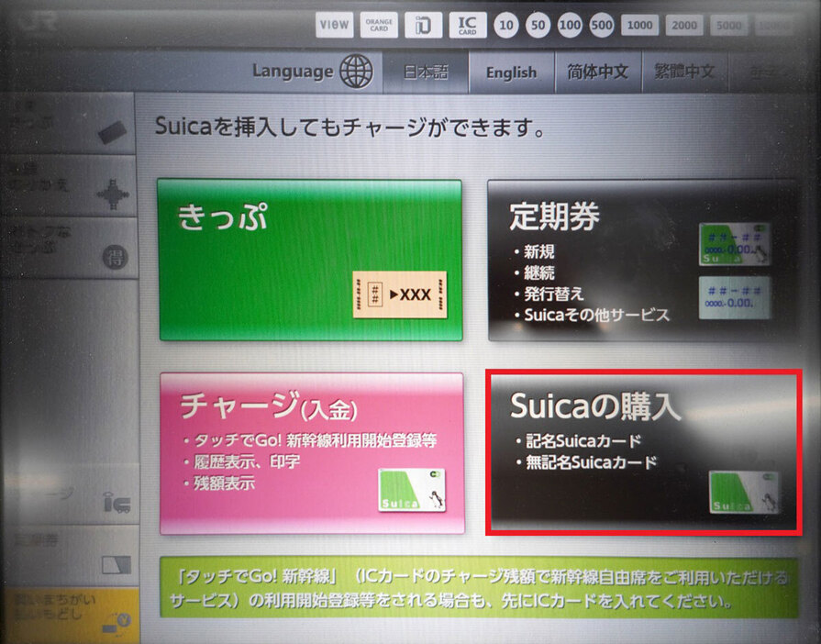The height and width of the screenshot is (644, 821).
Task: Open the 定期券 commuter pass menu
Action: click(642, 261)
